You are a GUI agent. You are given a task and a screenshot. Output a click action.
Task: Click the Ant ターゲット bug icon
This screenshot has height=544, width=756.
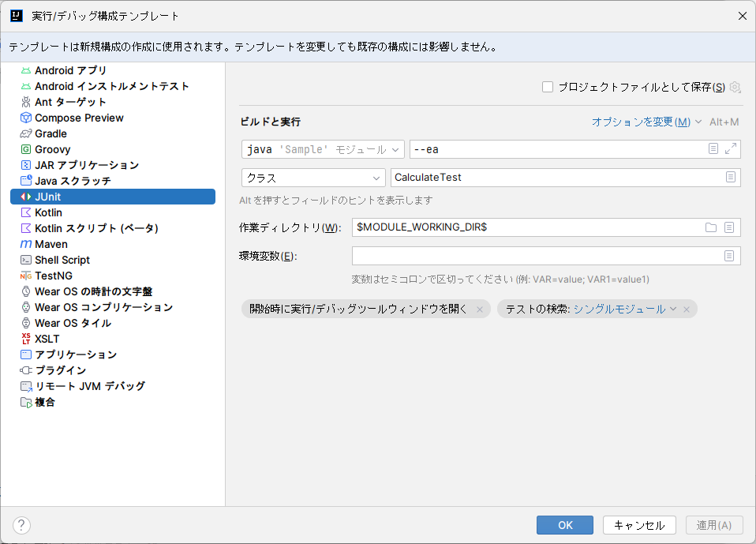26,102
